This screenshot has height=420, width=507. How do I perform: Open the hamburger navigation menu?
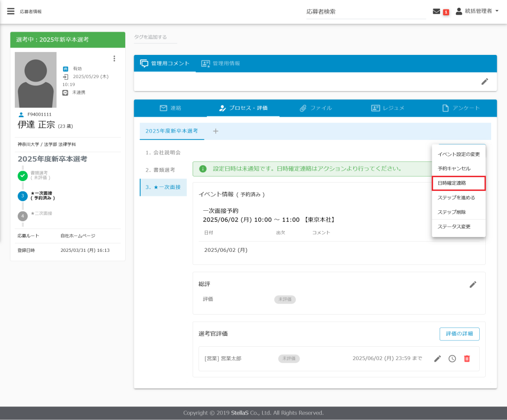tap(10, 11)
